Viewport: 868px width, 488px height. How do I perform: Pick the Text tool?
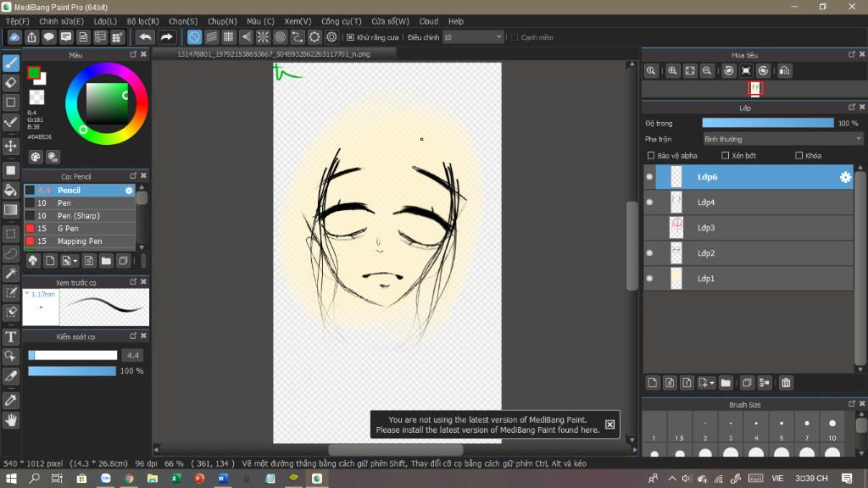(x=11, y=337)
